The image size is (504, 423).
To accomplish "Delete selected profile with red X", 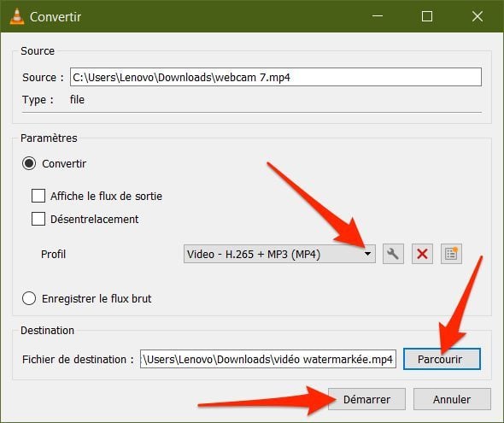I will [422, 254].
